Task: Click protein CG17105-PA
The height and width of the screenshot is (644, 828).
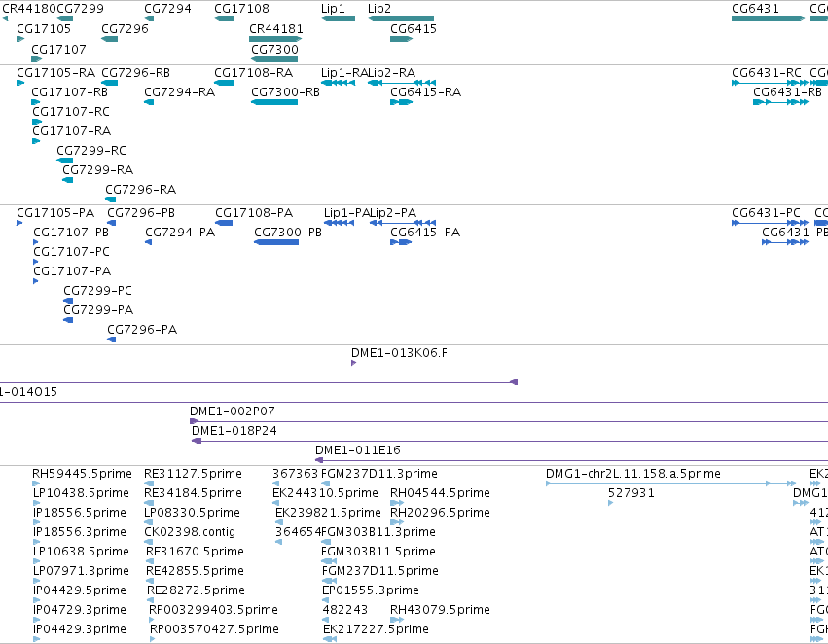Action: pyautogui.click(x=19, y=223)
